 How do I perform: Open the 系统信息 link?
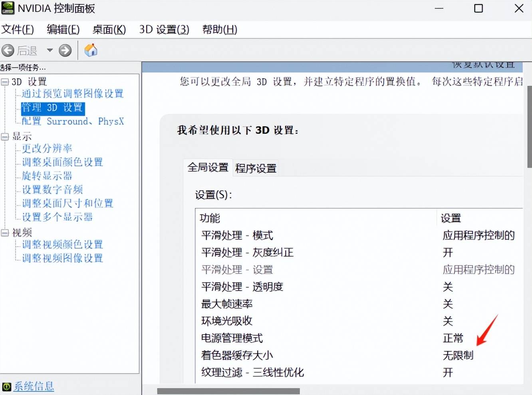(34, 386)
